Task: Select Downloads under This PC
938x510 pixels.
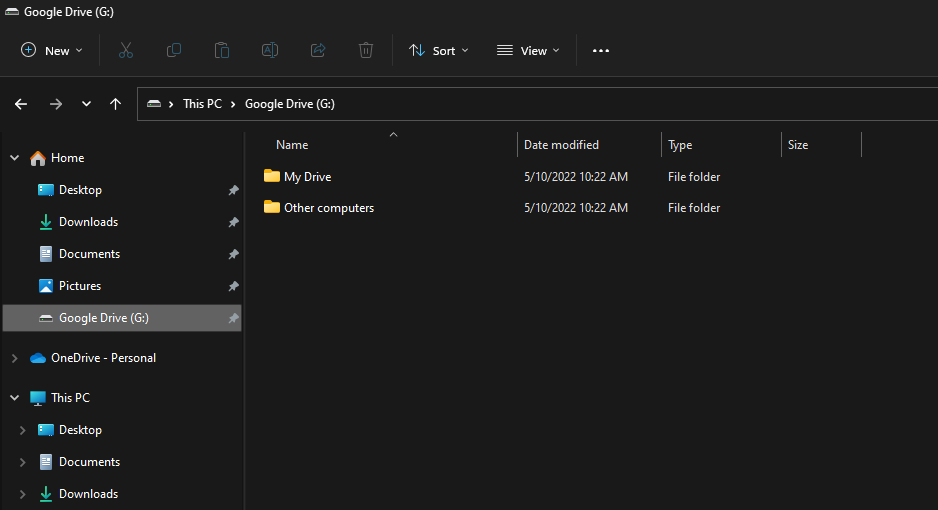Action: click(x=89, y=494)
